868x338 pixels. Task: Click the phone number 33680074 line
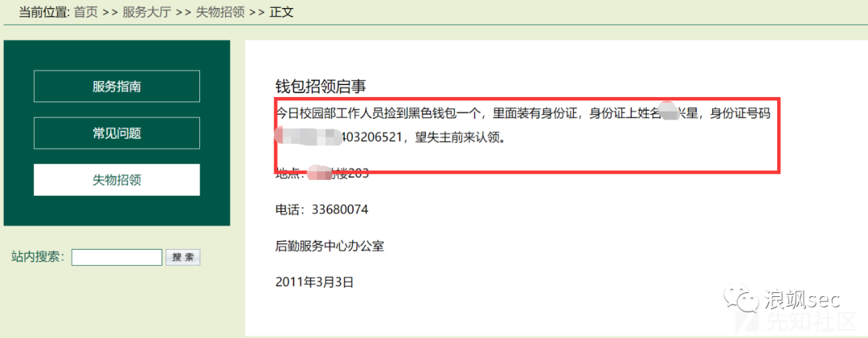click(321, 210)
